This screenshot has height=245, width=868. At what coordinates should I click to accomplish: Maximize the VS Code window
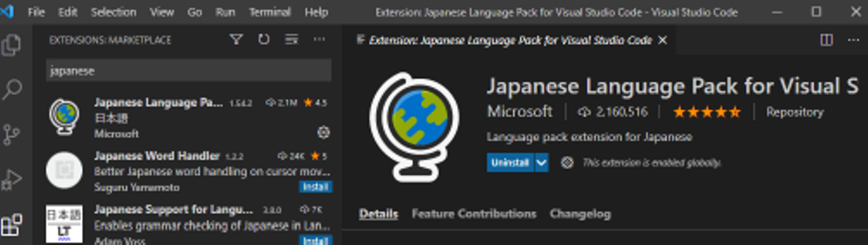pyautogui.click(x=816, y=11)
